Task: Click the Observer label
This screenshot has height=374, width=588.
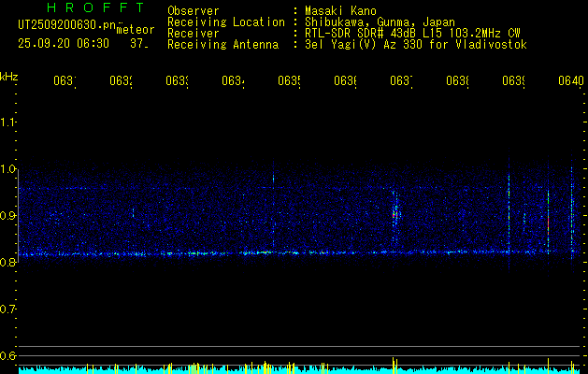Action: pos(194,11)
